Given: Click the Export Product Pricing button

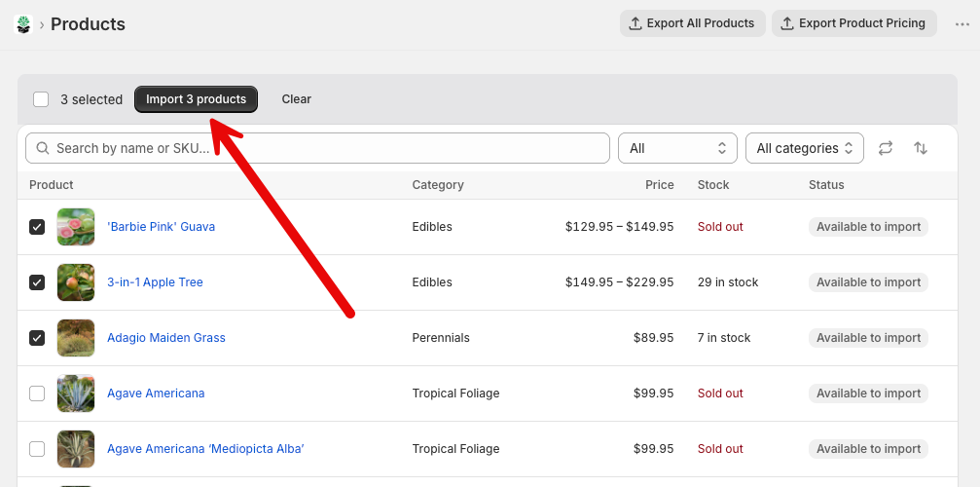Looking at the screenshot, I should pos(854,23).
